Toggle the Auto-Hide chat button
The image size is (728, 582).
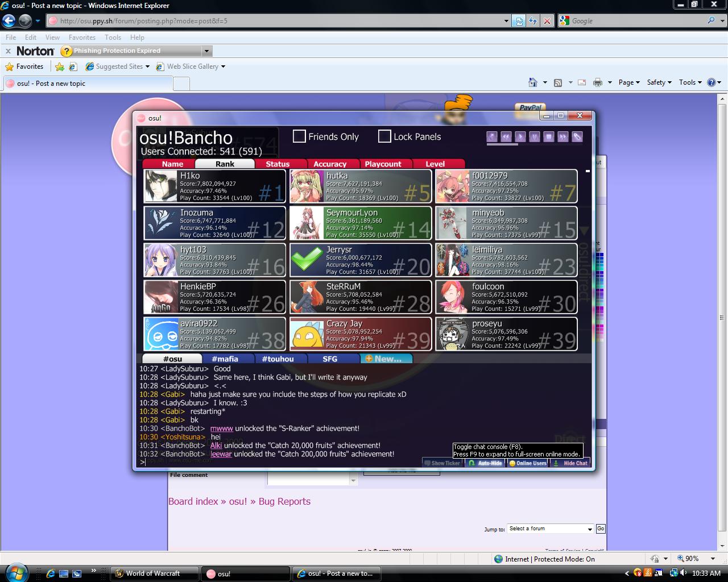point(486,463)
